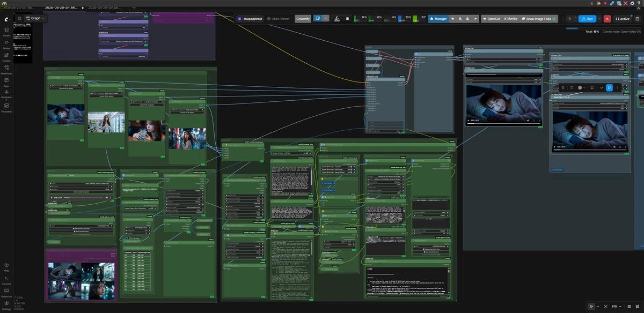Image resolution: width=644 pixels, height=313 pixels.
Task: Click the star icon next to Manager
Action: coord(452,19)
